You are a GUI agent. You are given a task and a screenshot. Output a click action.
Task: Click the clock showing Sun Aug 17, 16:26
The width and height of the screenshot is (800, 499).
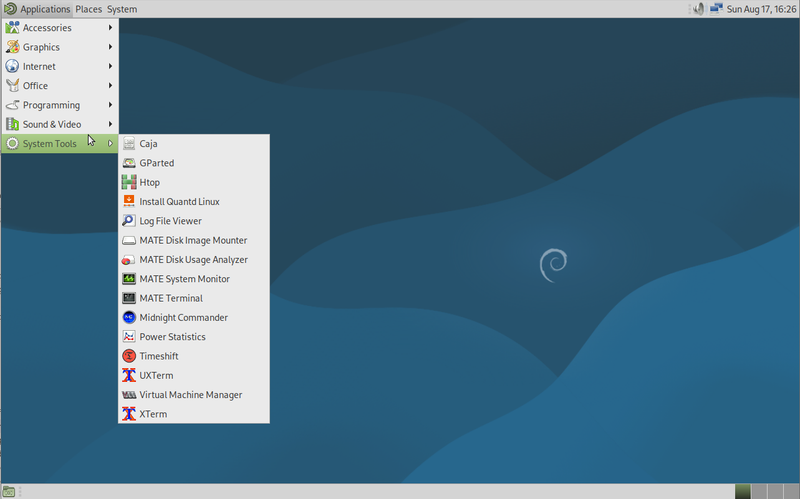tap(761, 9)
